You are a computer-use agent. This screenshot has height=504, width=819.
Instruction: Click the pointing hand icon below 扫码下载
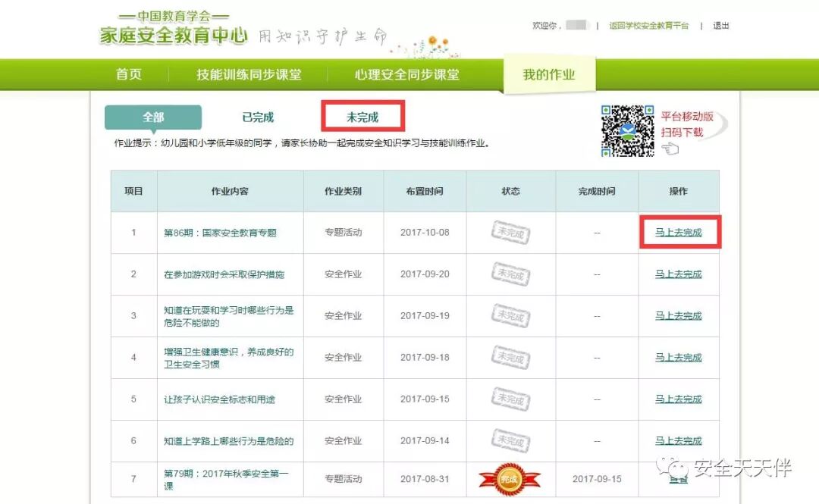pyautogui.click(x=670, y=149)
